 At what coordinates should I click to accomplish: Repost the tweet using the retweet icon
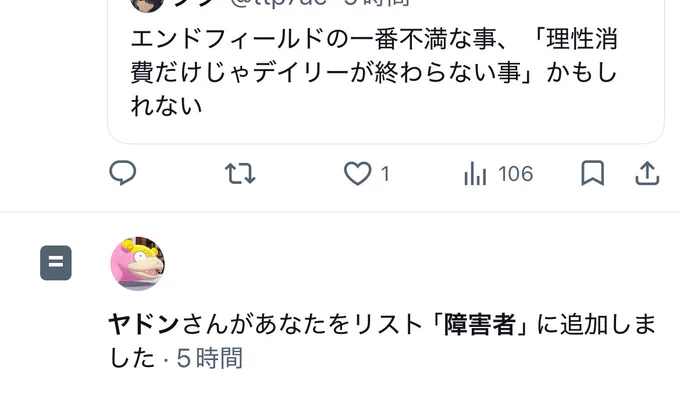pos(240,173)
